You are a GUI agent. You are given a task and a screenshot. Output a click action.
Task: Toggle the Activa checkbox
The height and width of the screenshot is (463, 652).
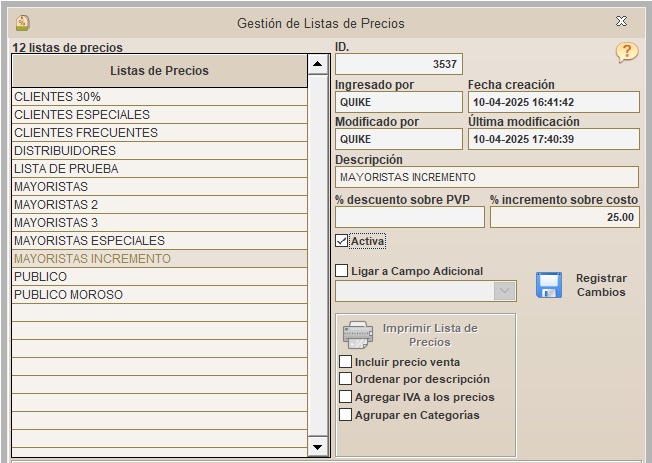click(341, 241)
